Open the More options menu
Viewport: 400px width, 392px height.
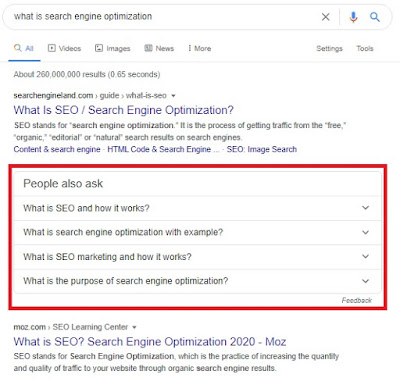(x=199, y=48)
